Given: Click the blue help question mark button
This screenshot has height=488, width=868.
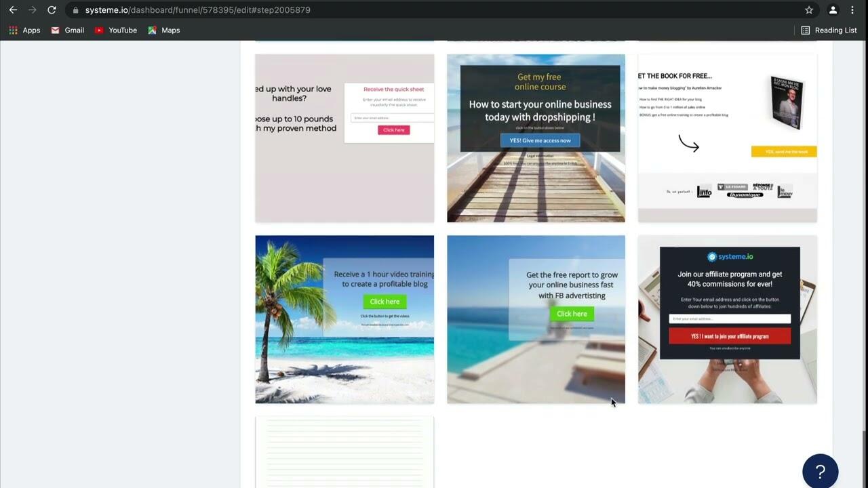Looking at the screenshot, I should tap(820, 471).
